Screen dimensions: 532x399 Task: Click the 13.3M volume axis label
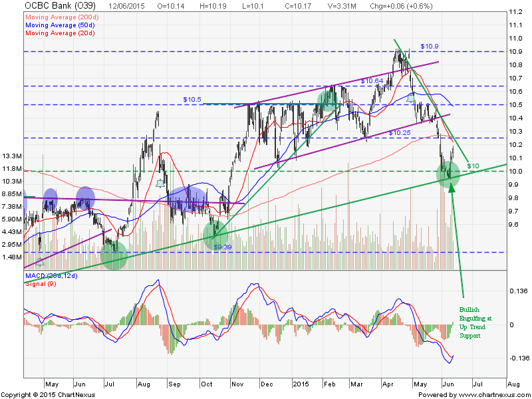point(12,156)
